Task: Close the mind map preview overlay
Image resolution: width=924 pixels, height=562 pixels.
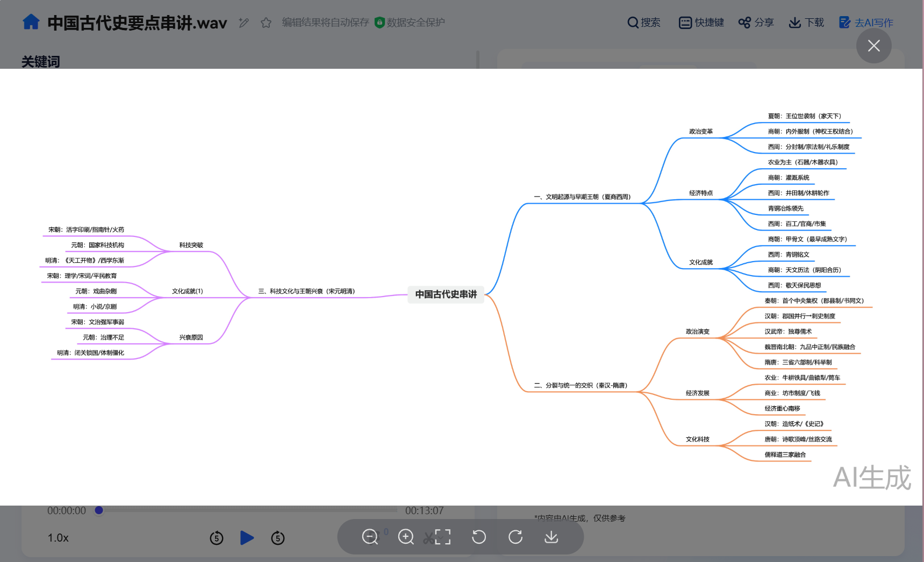Action: point(873,46)
